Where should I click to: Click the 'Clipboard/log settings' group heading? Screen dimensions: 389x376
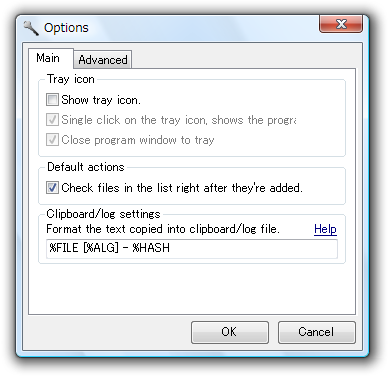[x=103, y=214]
